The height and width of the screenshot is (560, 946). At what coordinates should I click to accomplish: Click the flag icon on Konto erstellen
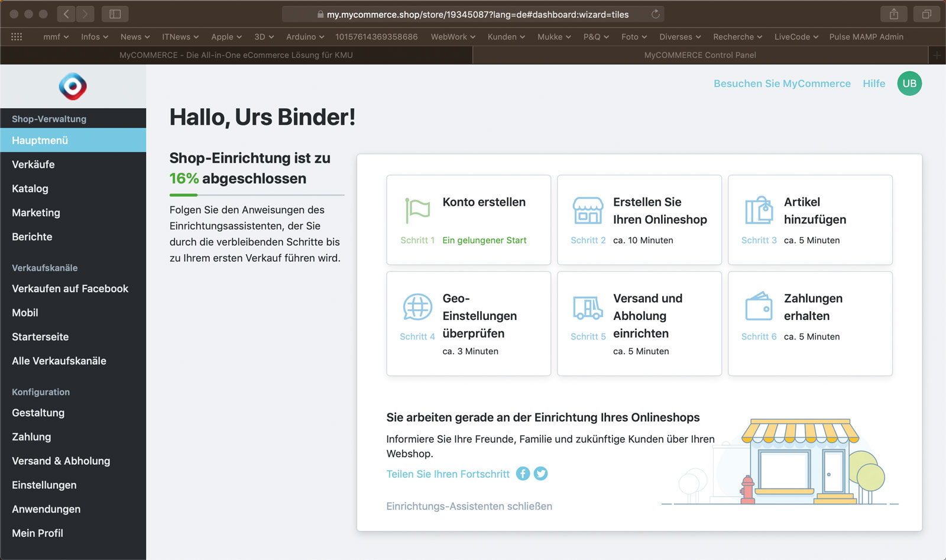click(x=417, y=211)
